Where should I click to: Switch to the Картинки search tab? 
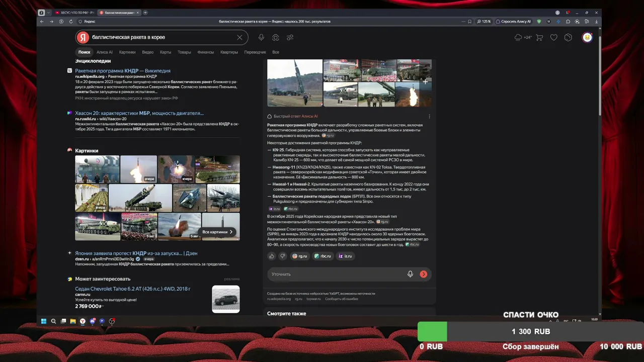point(127,52)
